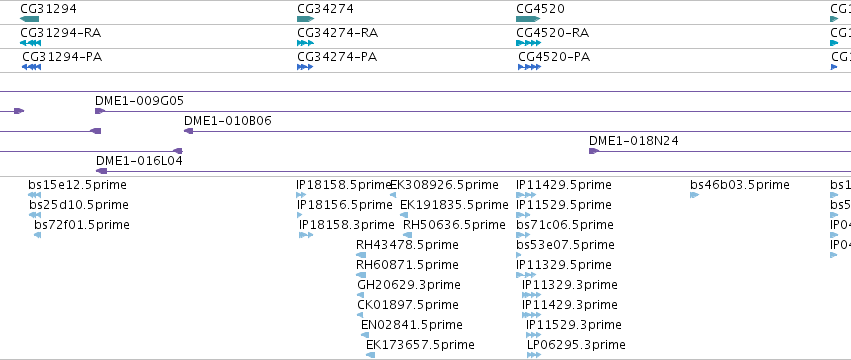Select the CG31294 gene glyph
Screen dimensions: 851x360
pyautogui.click(x=29, y=19)
